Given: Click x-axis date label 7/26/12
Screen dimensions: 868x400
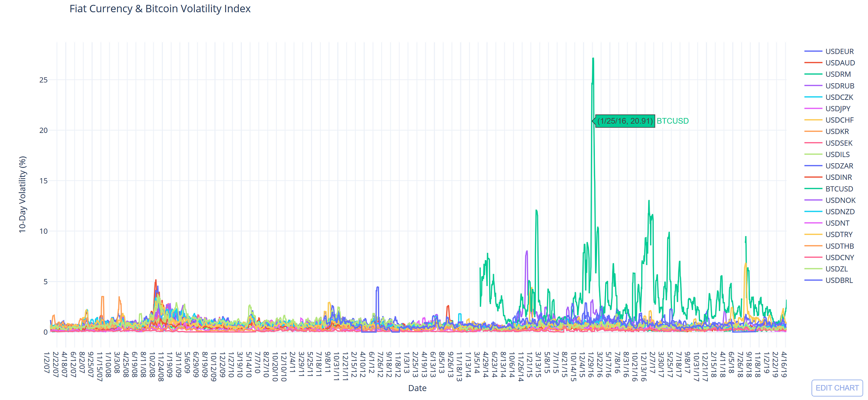Looking at the screenshot, I should tap(380, 364).
